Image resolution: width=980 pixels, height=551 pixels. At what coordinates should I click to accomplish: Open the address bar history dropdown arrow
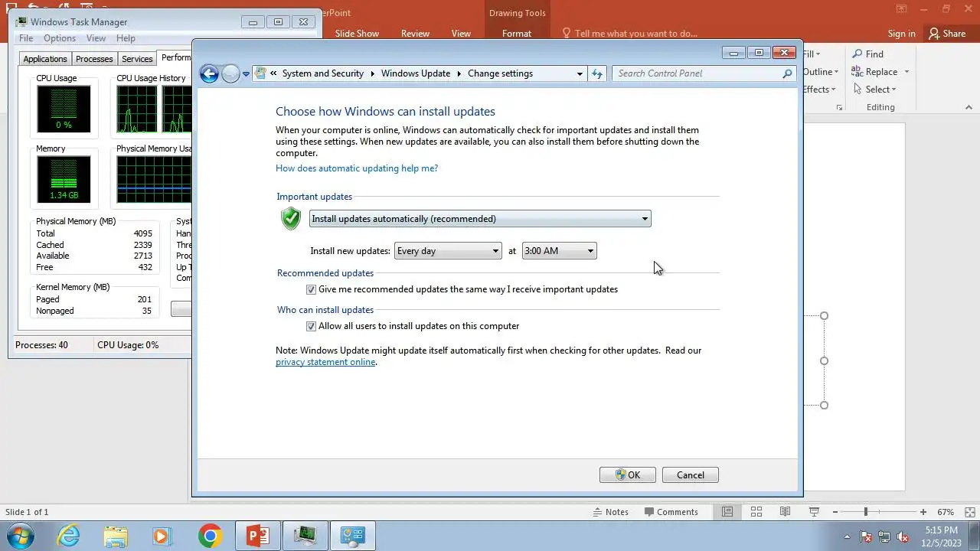(580, 73)
